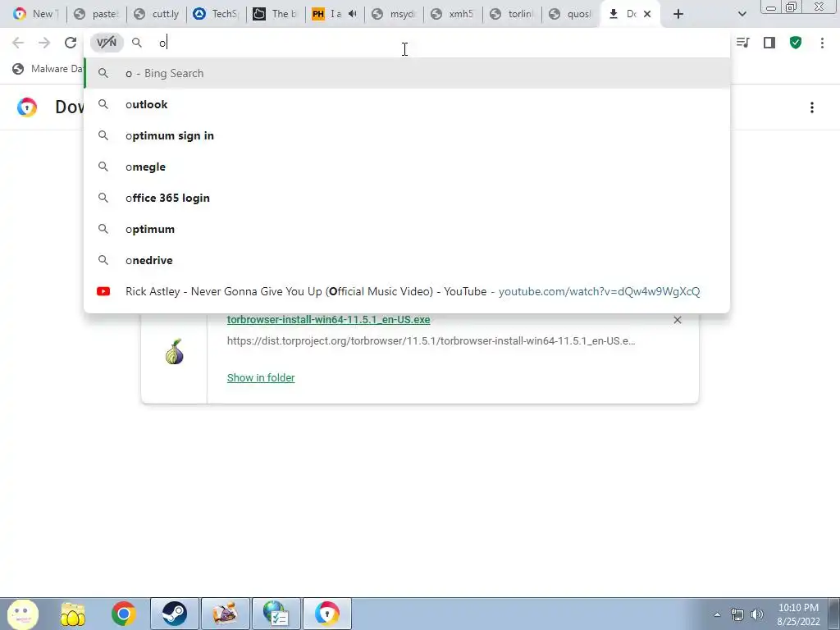This screenshot has width=840, height=630.
Task: Switch to the 'paste' tab
Action: pos(97,14)
